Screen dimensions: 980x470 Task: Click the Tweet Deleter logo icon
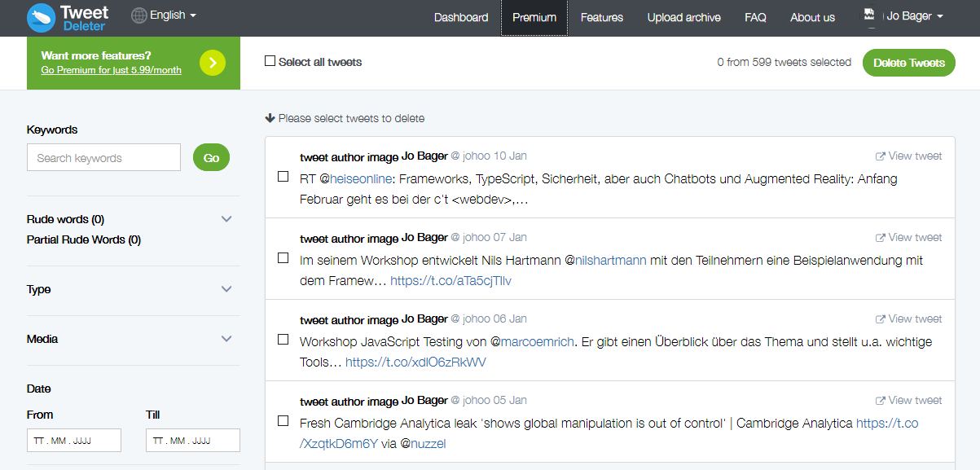coord(41,16)
